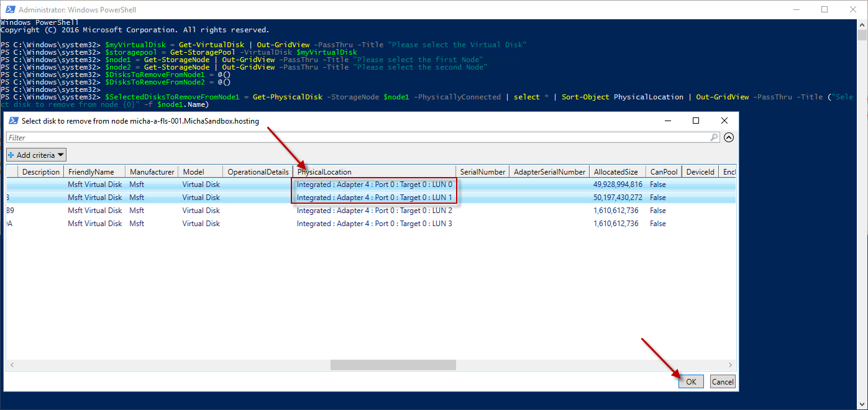This screenshot has width=868, height=410.
Task: Maximize the Administrator PowerShell window
Action: click(825, 9)
